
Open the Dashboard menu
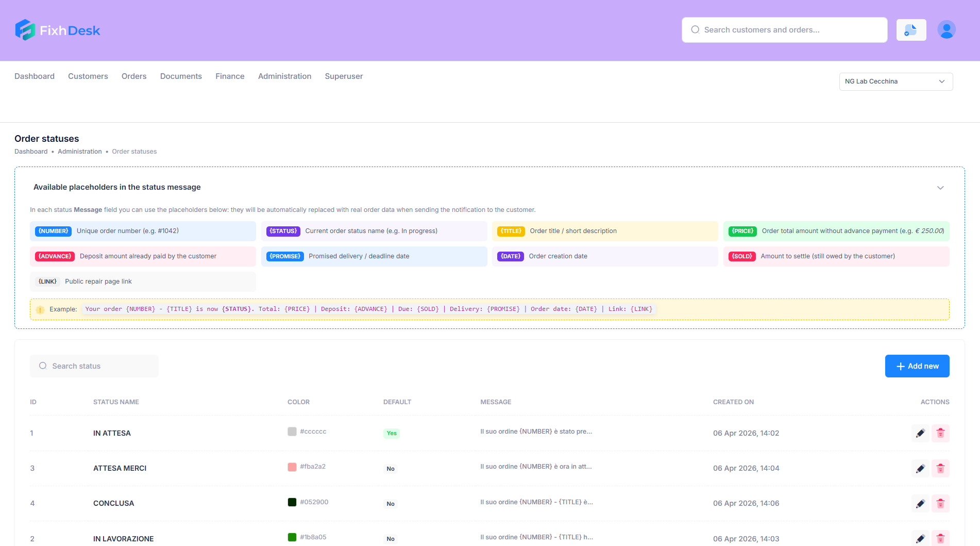(x=35, y=76)
